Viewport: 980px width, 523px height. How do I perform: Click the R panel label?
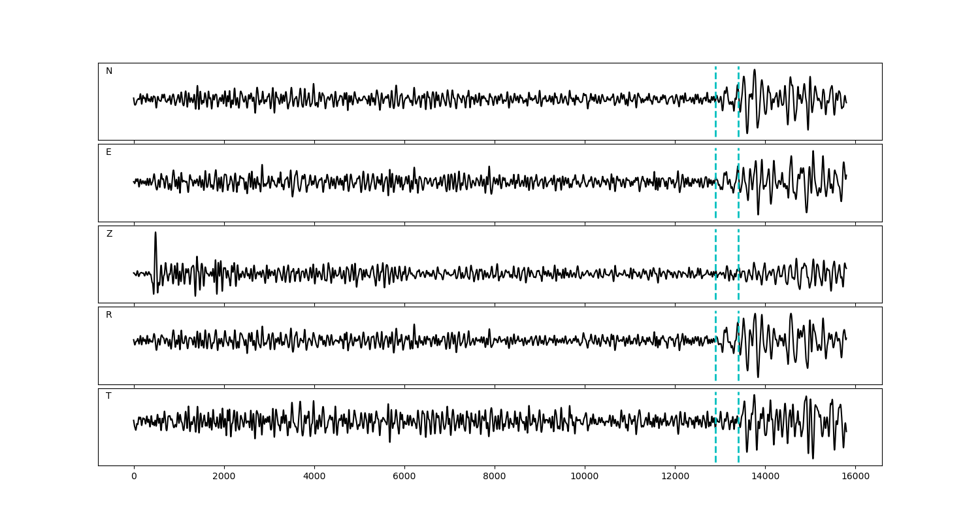tap(108, 315)
